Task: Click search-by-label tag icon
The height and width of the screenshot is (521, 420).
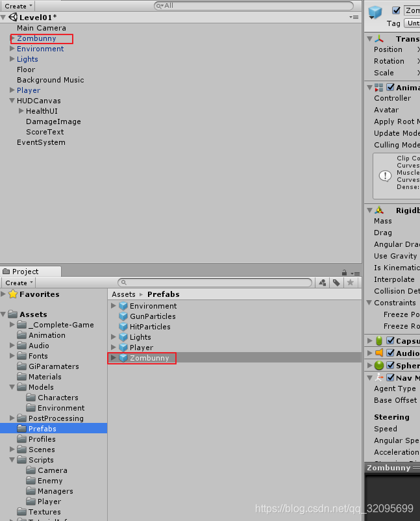Action: click(x=336, y=283)
